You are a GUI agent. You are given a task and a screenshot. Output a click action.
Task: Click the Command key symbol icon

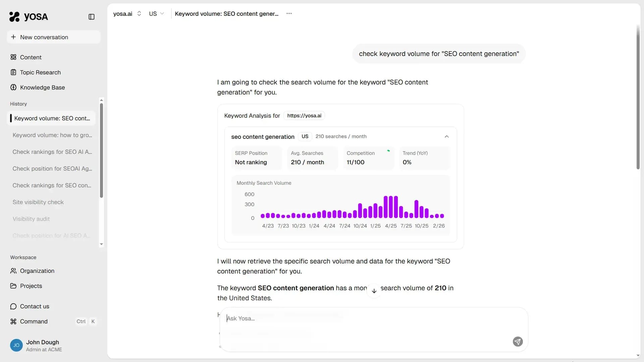click(13, 321)
